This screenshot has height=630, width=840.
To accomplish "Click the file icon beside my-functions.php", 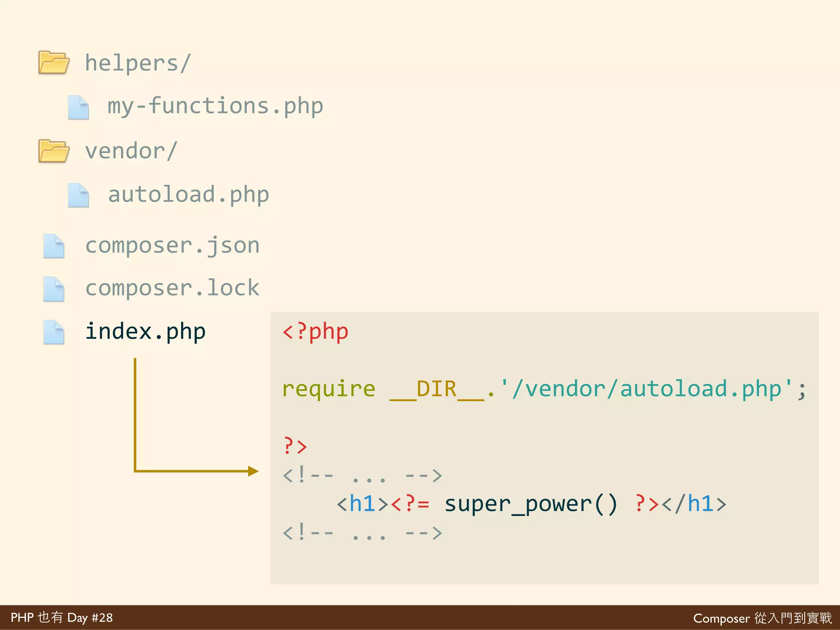I will pyautogui.click(x=78, y=107).
